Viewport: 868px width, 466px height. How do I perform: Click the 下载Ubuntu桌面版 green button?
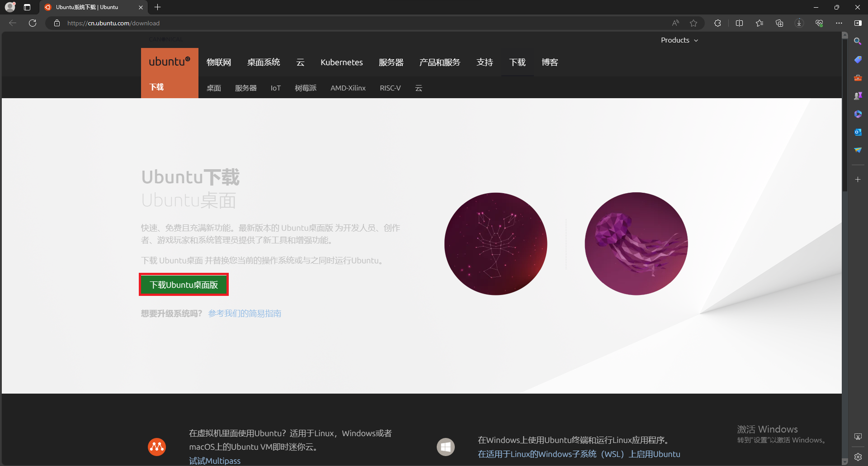click(x=184, y=285)
